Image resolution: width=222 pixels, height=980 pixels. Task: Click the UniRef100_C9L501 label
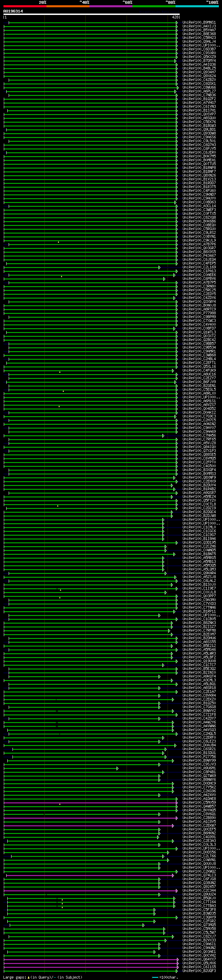(x=199, y=141)
